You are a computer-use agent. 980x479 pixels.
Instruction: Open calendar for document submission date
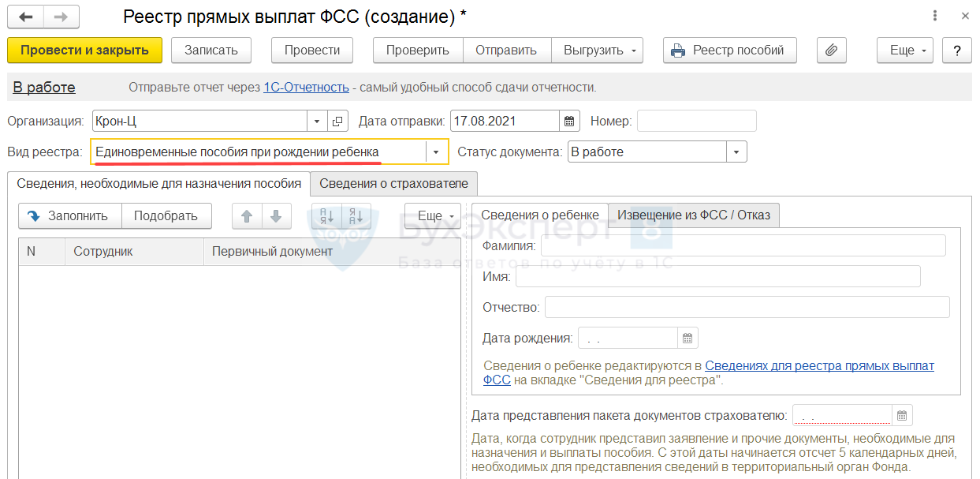902,415
